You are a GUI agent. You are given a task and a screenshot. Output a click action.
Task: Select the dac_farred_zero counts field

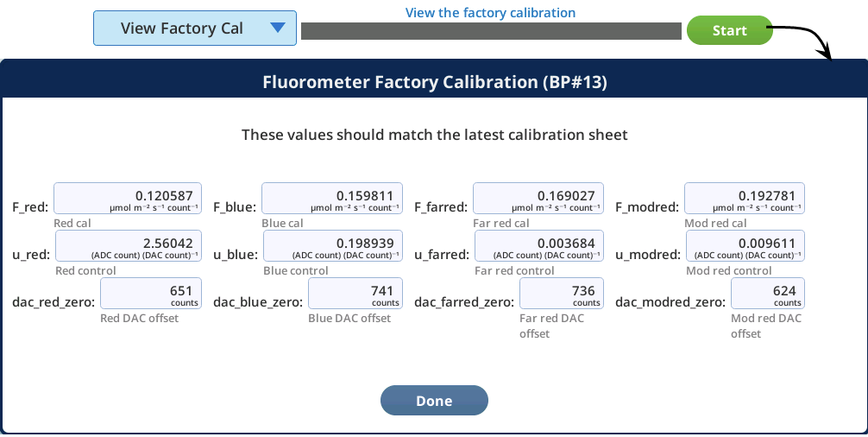pos(562,294)
